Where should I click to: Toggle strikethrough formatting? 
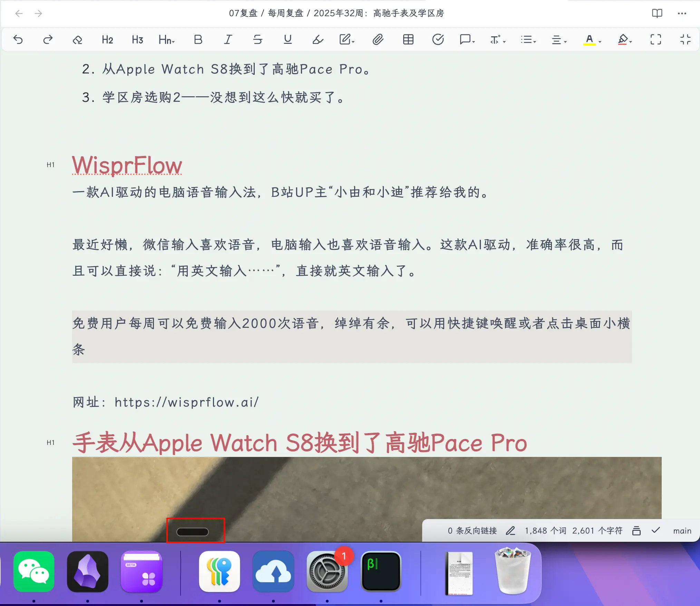point(257,40)
